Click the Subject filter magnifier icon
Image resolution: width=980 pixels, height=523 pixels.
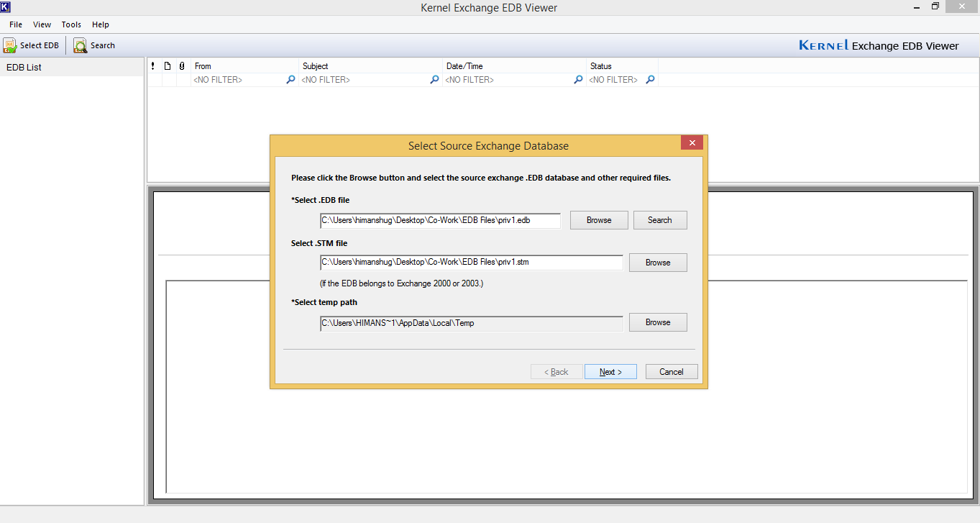pyautogui.click(x=434, y=80)
